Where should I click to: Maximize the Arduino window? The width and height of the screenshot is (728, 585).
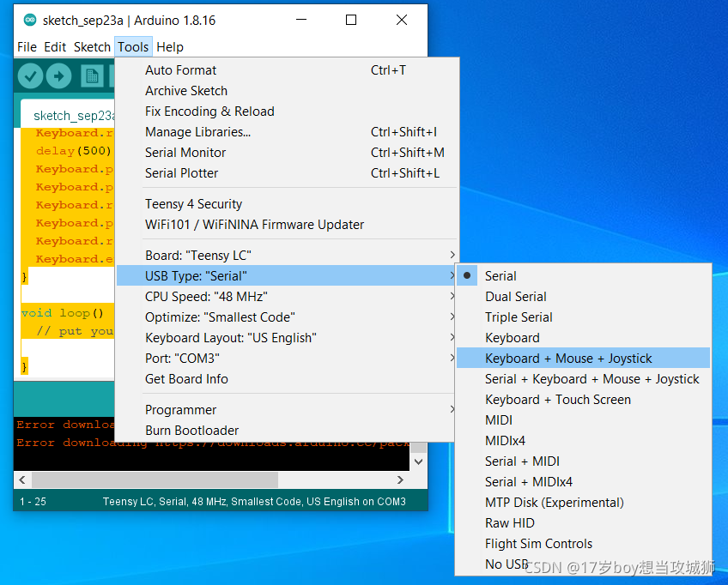351,20
